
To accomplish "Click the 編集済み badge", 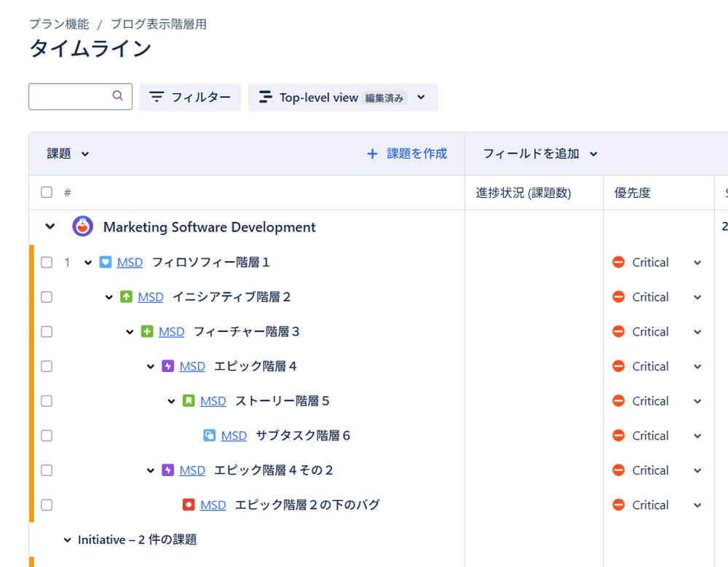I will pyautogui.click(x=384, y=98).
